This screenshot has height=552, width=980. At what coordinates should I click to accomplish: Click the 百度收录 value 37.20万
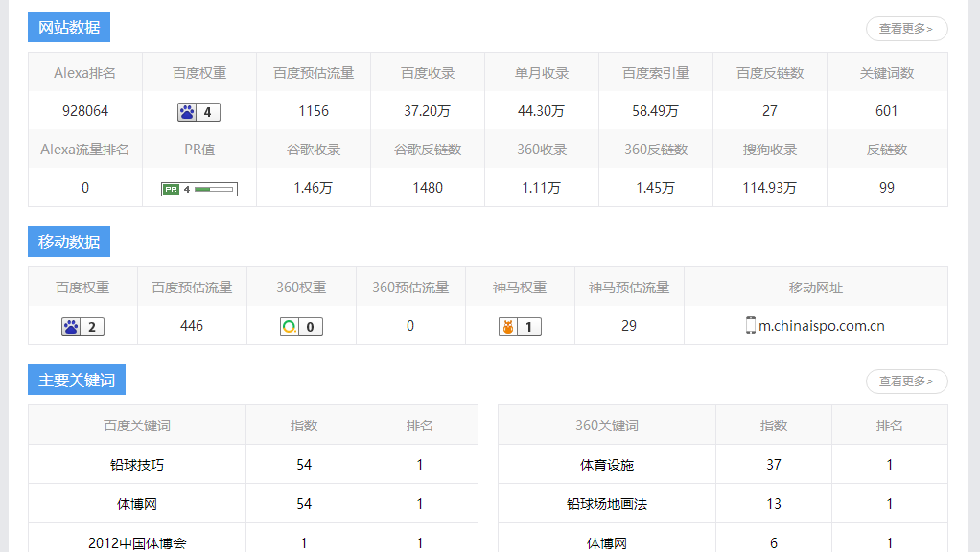tap(428, 111)
